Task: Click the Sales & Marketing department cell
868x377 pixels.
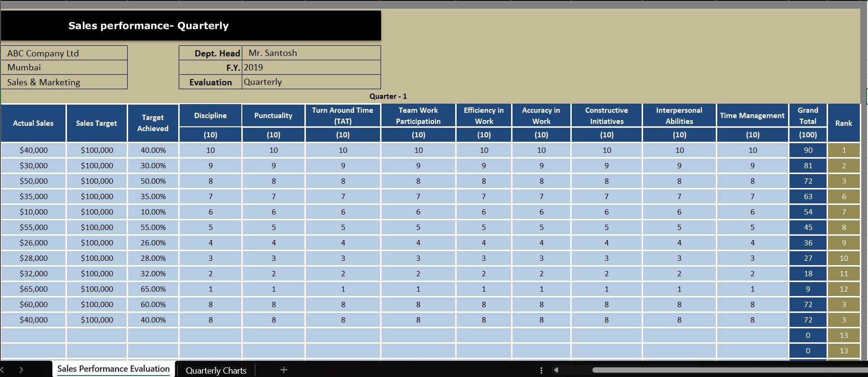Action: [x=64, y=82]
